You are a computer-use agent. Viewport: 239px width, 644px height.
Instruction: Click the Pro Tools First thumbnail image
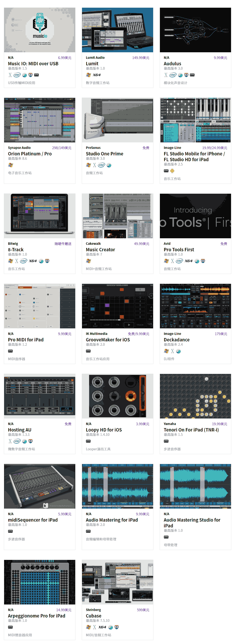click(195, 216)
